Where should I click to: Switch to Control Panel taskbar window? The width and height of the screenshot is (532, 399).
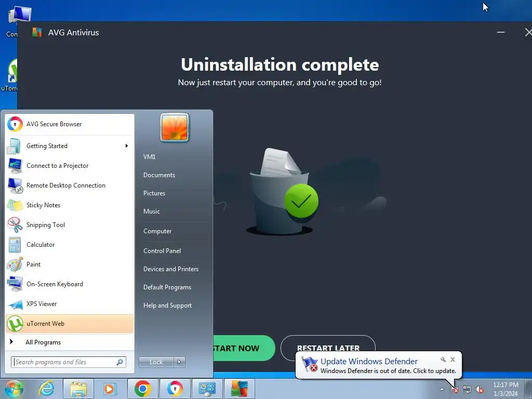(207, 389)
